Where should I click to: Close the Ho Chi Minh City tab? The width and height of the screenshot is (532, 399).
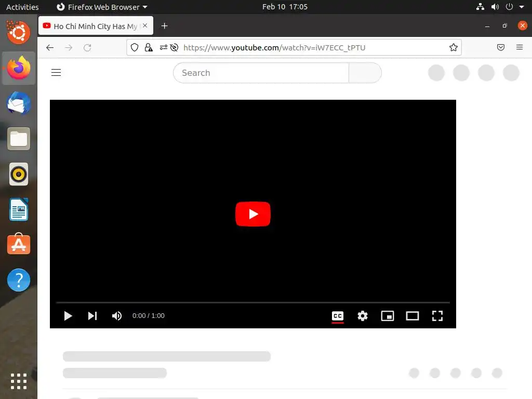coord(145,25)
